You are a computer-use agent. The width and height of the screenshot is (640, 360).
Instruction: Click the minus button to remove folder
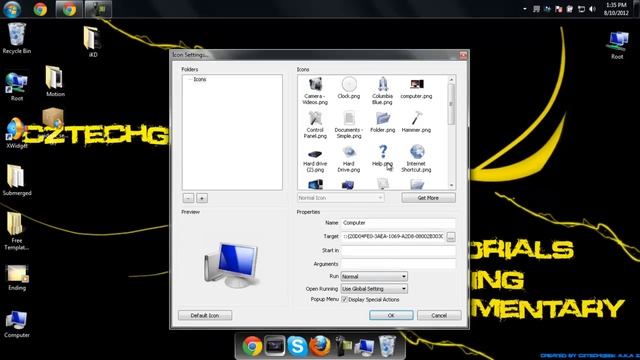(x=188, y=198)
